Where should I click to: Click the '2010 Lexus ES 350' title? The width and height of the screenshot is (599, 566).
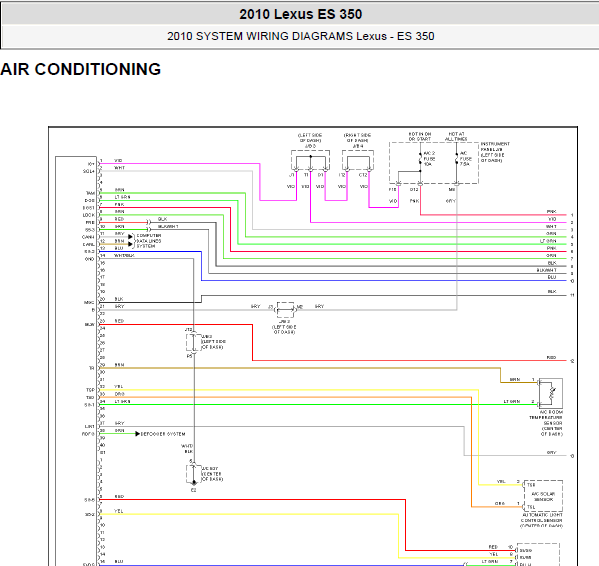[x=301, y=14]
